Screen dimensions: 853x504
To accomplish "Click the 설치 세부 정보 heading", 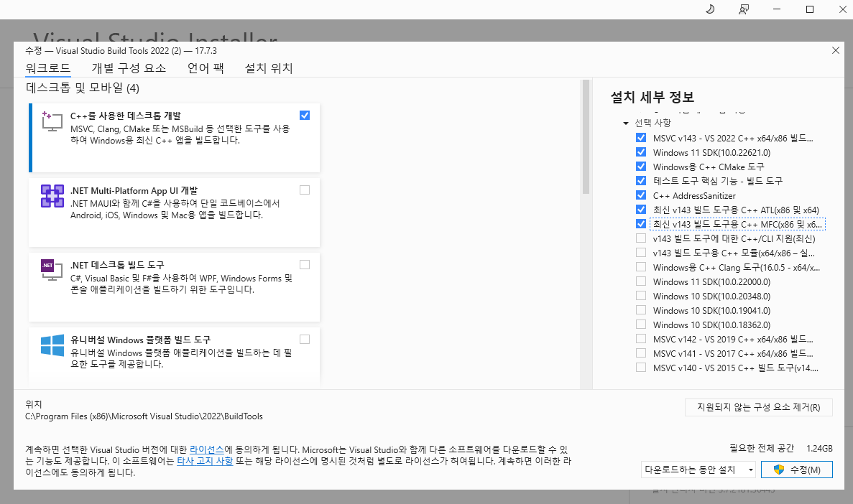I will click(x=653, y=98).
